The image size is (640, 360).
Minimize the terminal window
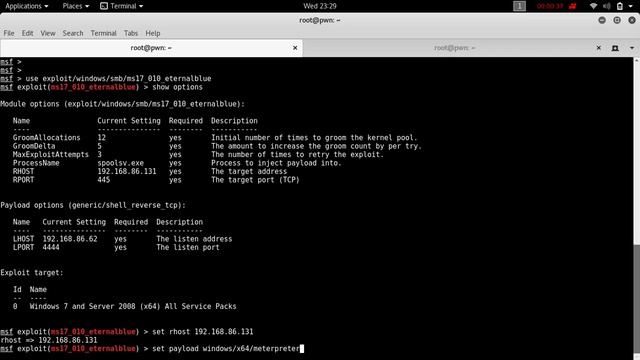click(602, 20)
